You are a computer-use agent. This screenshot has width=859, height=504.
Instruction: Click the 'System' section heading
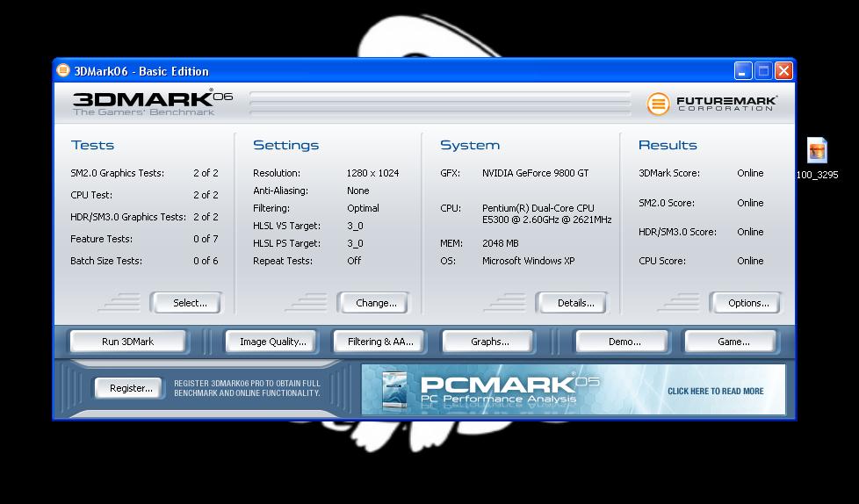pyautogui.click(x=470, y=145)
